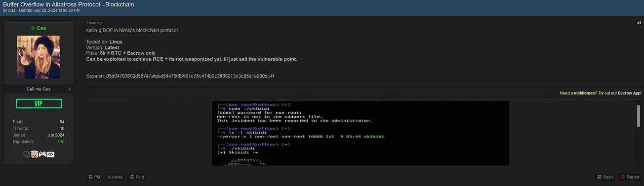Open Cas's user avatar photo
The image size is (644, 186).
[39, 57]
